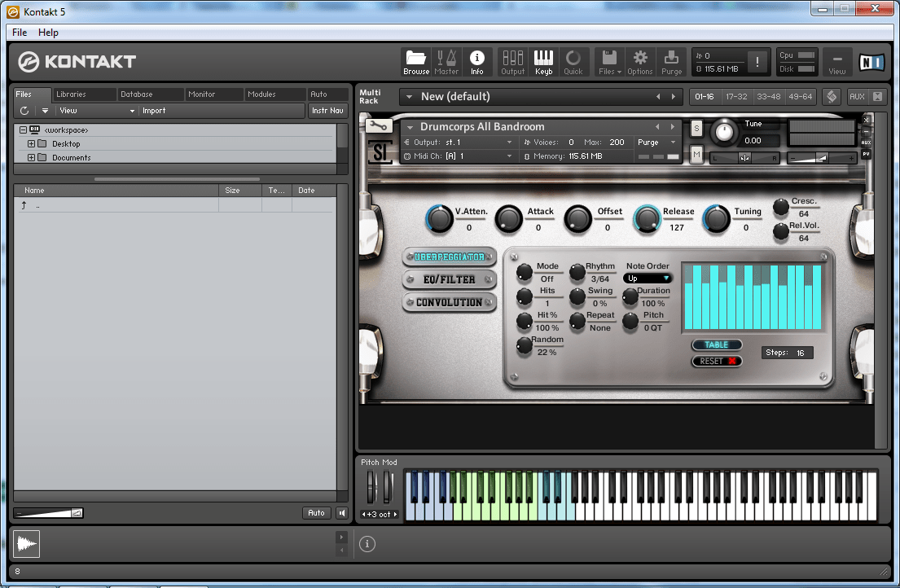This screenshot has height=588, width=900.
Task: Click the Instr Nav button
Action: click(x=327, y=111)
